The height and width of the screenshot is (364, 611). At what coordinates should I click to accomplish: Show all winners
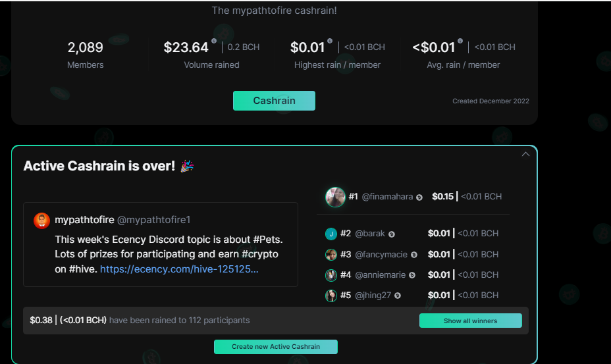(x=470, y=321)
